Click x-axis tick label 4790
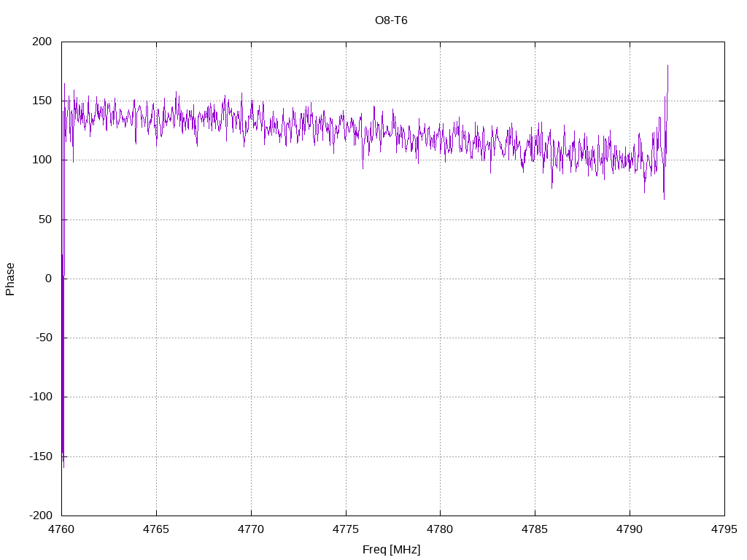The image size is (747, 560). pos(630,529)
